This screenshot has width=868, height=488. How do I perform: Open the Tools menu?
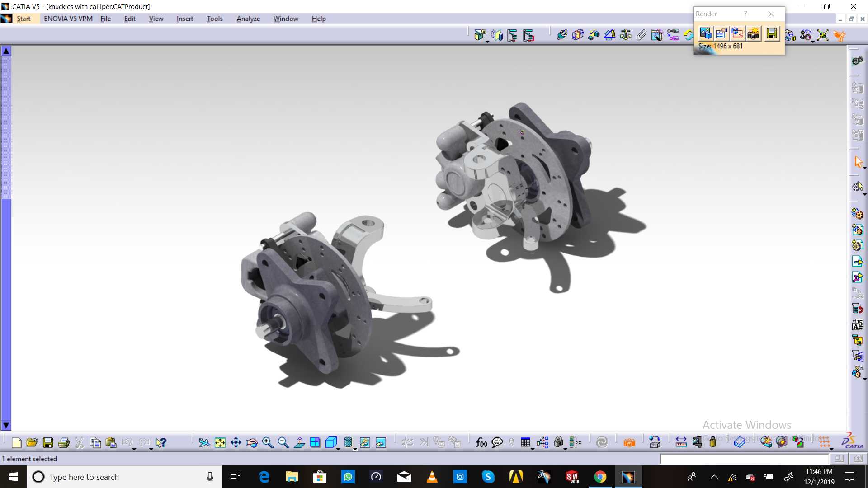tap(215, 19)
